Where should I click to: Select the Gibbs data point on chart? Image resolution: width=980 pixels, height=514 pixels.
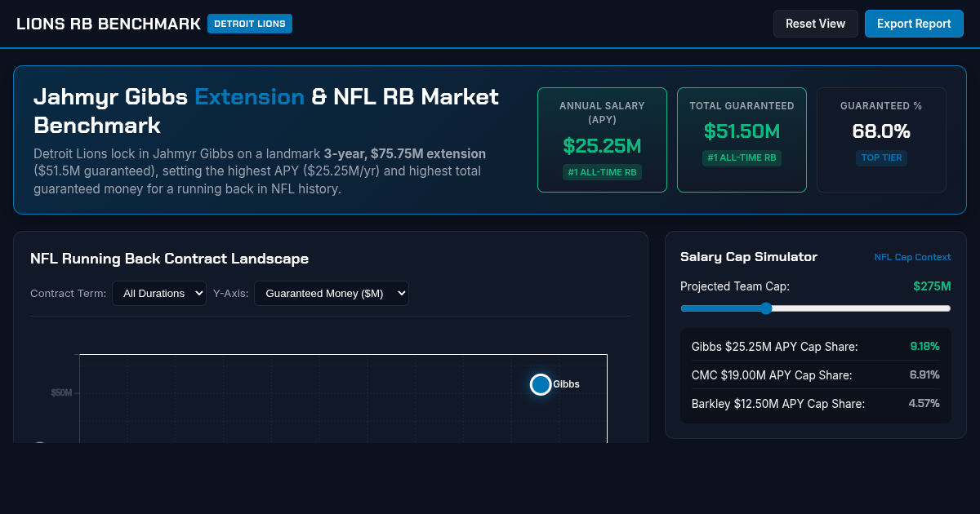[x=541, y=384]
